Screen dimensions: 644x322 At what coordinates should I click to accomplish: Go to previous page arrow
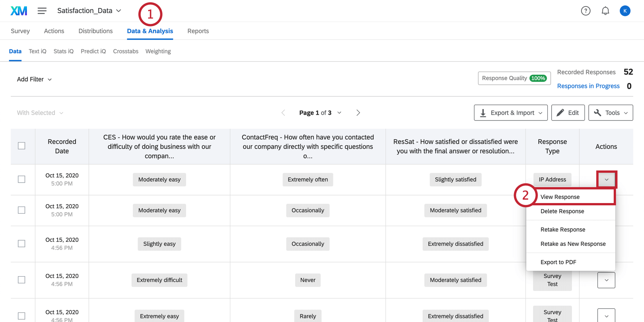tap(283, 113)
